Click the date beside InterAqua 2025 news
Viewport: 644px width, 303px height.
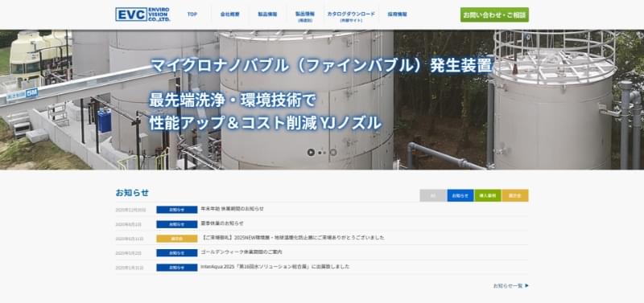point(130,268)
